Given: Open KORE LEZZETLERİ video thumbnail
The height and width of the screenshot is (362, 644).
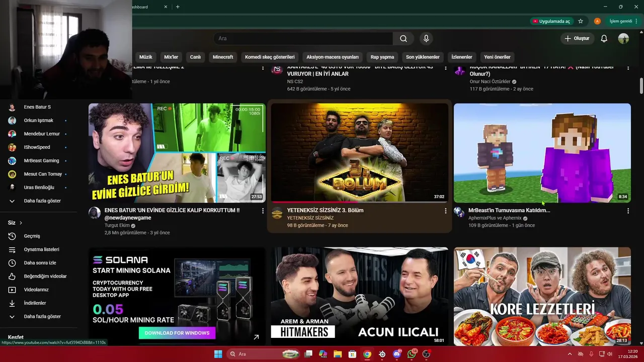Looking at the screenshot, I should [x=542, y=296].
